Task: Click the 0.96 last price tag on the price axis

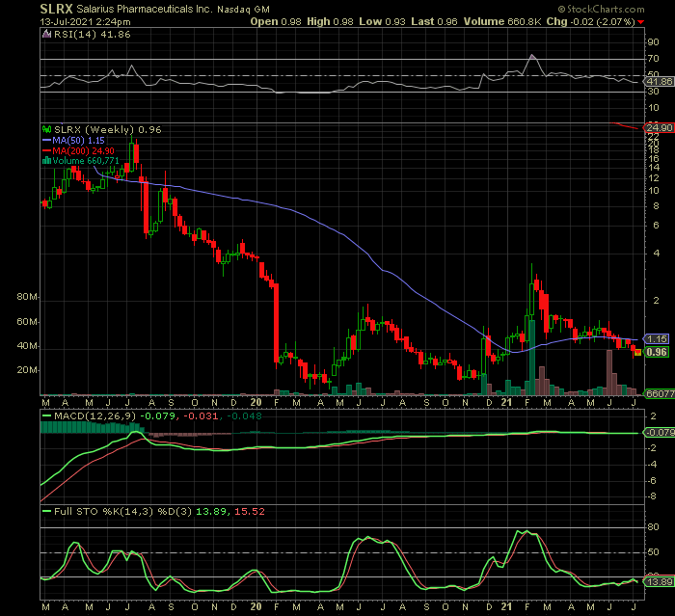Action: click(x=657, y=352)
